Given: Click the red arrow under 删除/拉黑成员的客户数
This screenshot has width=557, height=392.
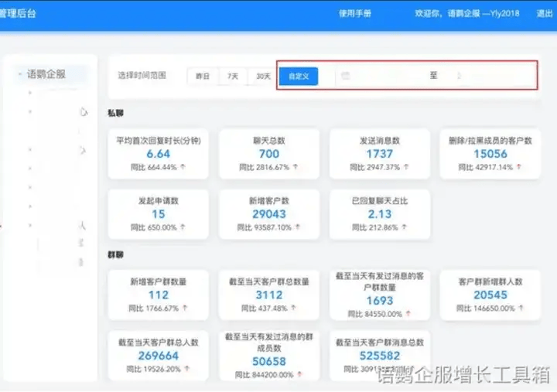Looking at the screenshot, I should pyautogui.click(x=518, y=167).
